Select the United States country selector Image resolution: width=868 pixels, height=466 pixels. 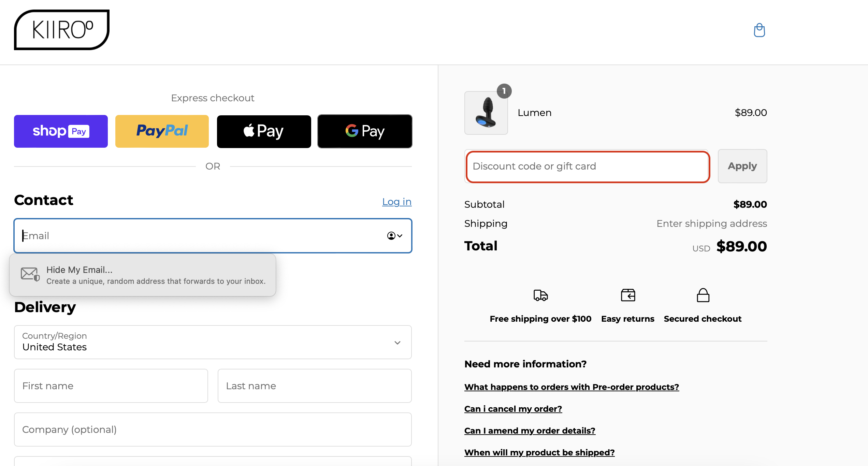point(213,342)
